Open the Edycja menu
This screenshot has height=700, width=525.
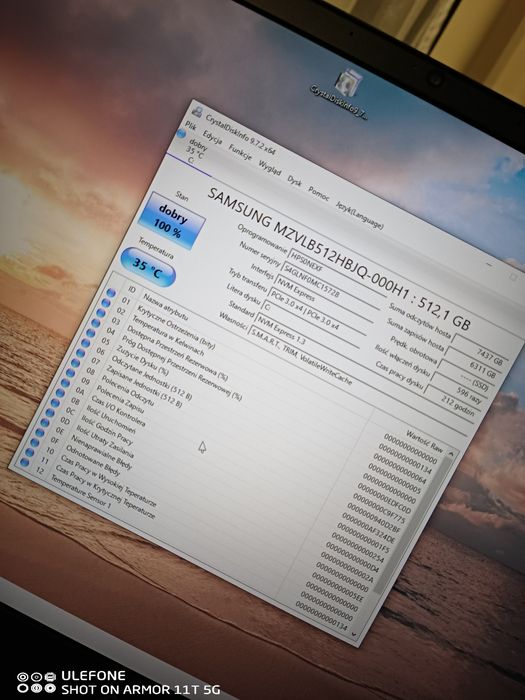point(212,137)
